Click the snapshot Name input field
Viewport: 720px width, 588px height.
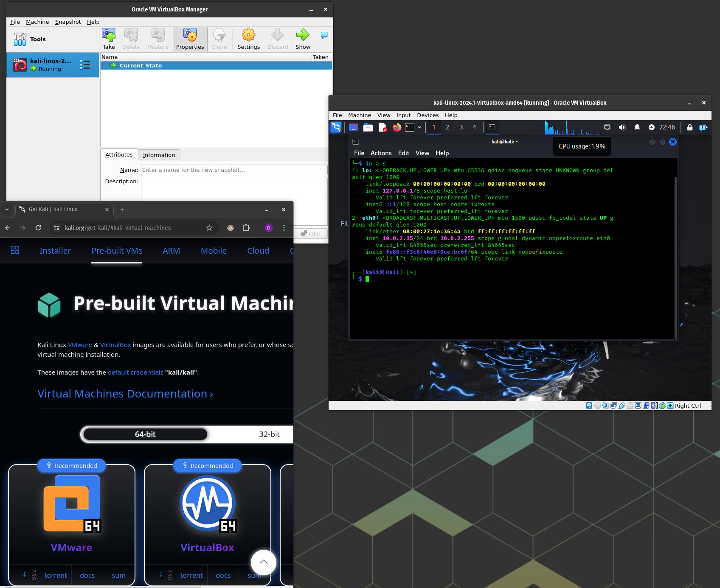point(234,170)
